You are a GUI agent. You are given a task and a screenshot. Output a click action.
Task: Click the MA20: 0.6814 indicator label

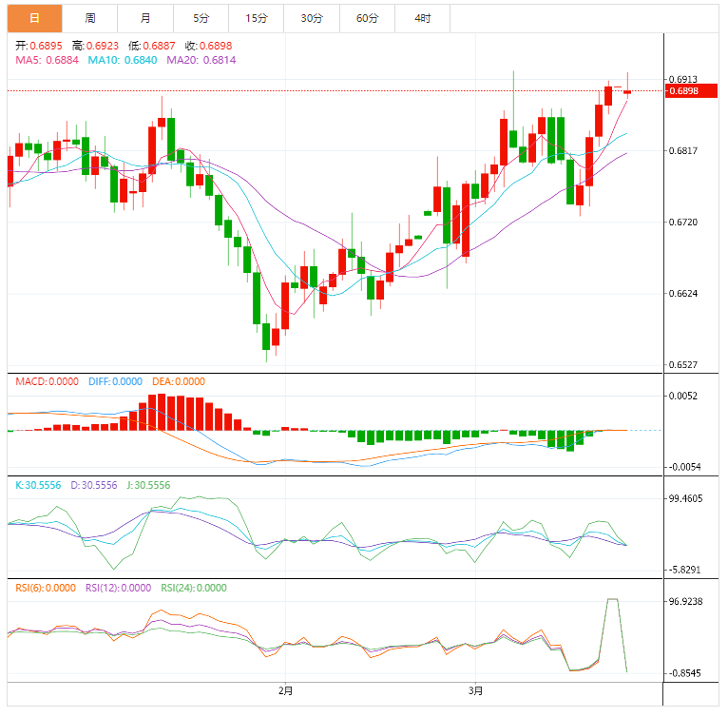tap(201, 60)
